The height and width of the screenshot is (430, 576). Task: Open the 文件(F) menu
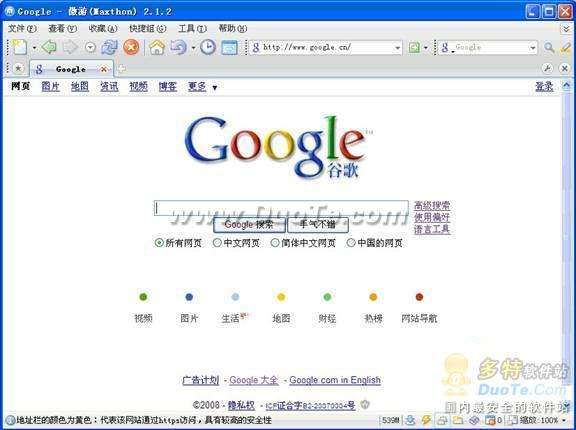(22, 28)
